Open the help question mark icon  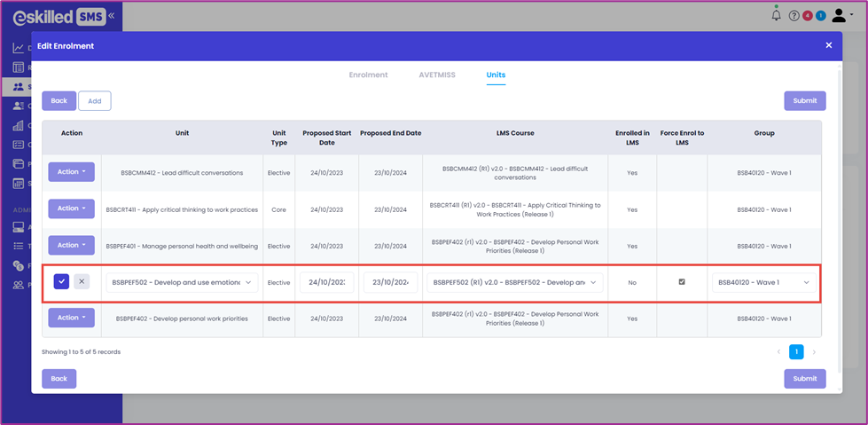pyautogui.click(x=794, y=16)
